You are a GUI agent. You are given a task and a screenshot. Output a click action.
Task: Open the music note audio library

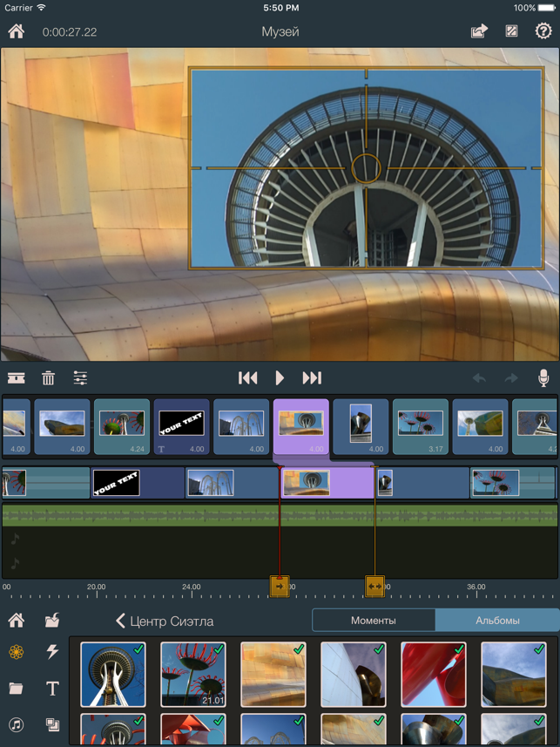[17, 724]
